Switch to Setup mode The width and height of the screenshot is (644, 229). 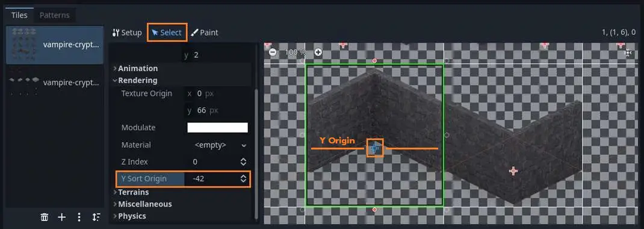[127, 33]
